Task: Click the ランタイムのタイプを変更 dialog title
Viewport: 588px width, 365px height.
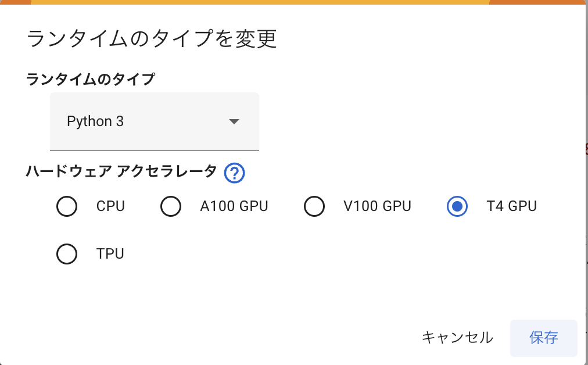Action: pyautogui.click(x=152, y=39)
